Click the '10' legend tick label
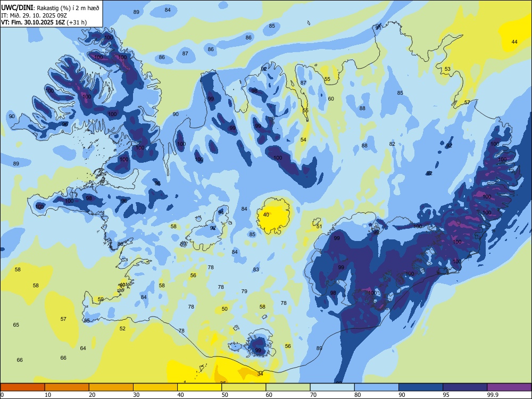Image resolution: width=532 pixels, height=399 pixels. pos(48,395)
